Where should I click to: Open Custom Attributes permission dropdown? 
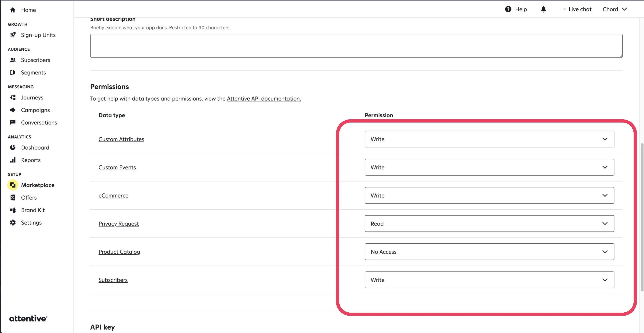489,139
